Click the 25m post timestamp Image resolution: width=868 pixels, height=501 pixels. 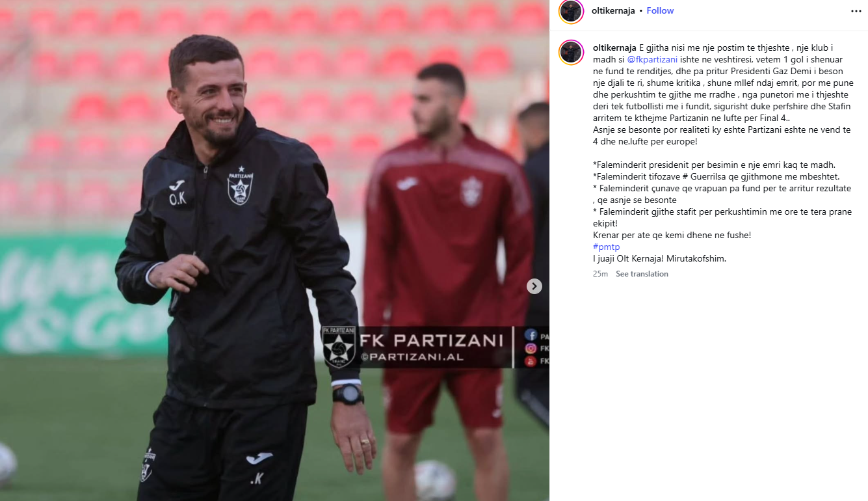click(x=600, y=274)
